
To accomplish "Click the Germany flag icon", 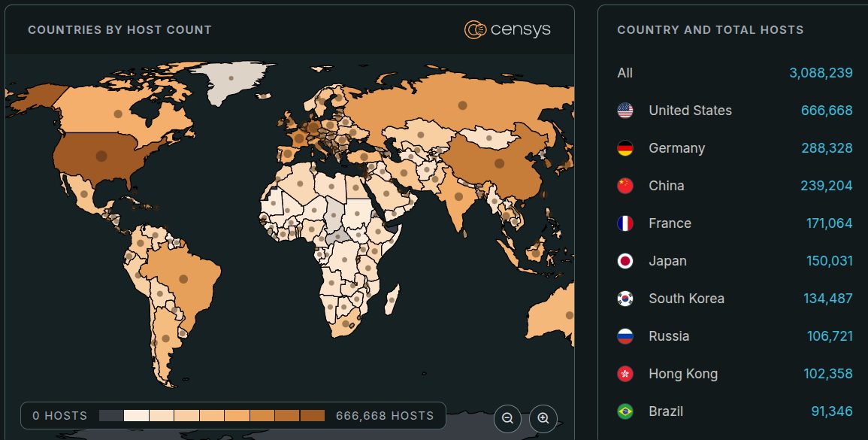I will (625, 148).
